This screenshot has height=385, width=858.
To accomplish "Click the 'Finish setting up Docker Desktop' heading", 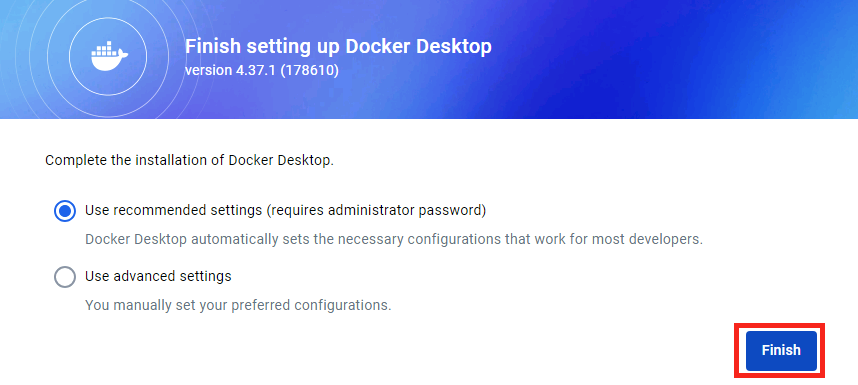I will tap(338, 46).
